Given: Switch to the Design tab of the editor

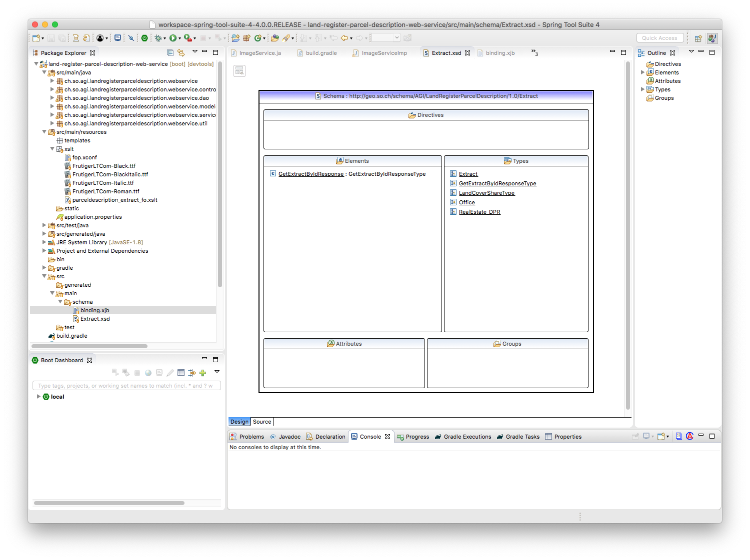Looking at the screenshot, I should click(239, 422).
